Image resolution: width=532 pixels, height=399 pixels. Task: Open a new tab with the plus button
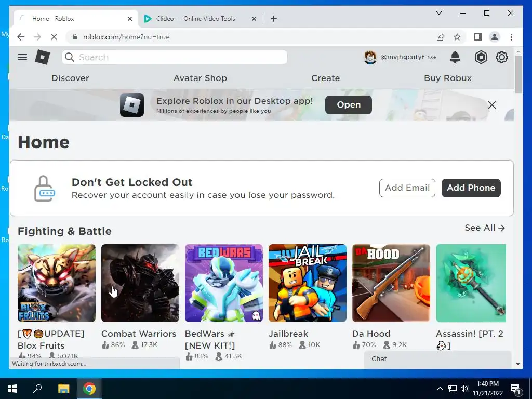click(x=274, y=19)
